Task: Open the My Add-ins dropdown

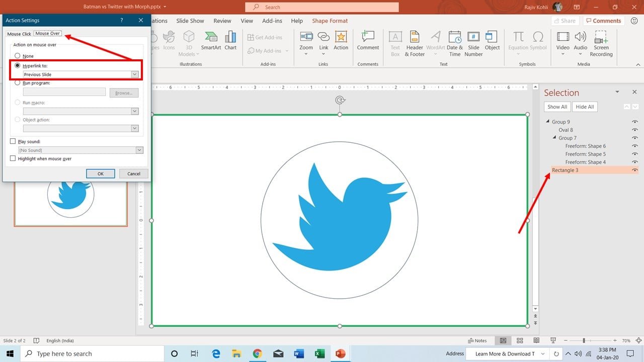Action: [x=287, y=51]
